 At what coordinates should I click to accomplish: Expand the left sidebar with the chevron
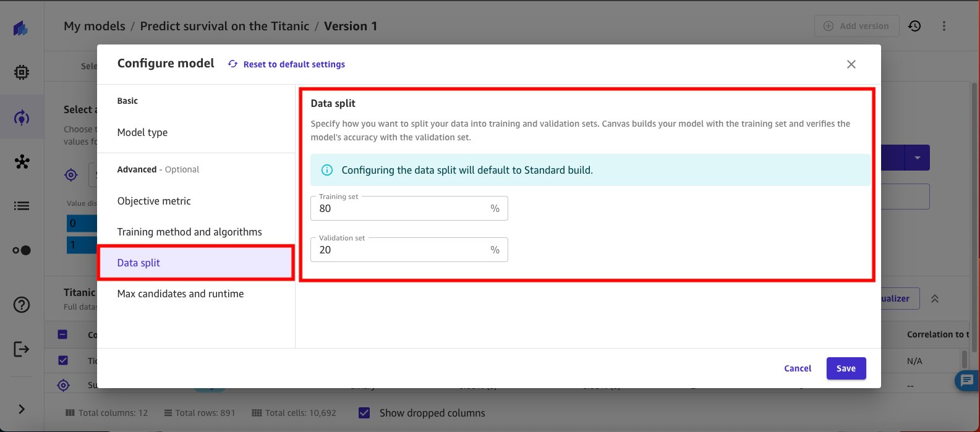pos(22,409)
